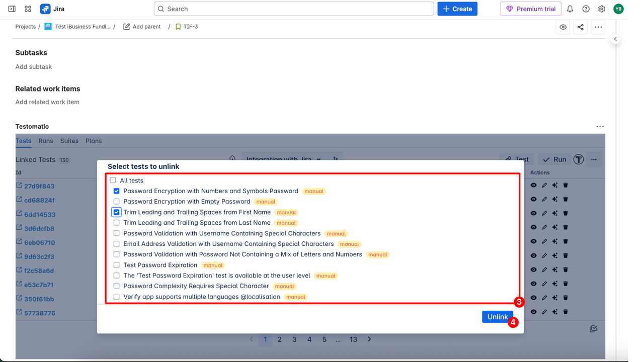Screen dimensions: 644x362
Task: View the first linked test with the eye icon
Action: pos(533,185)
